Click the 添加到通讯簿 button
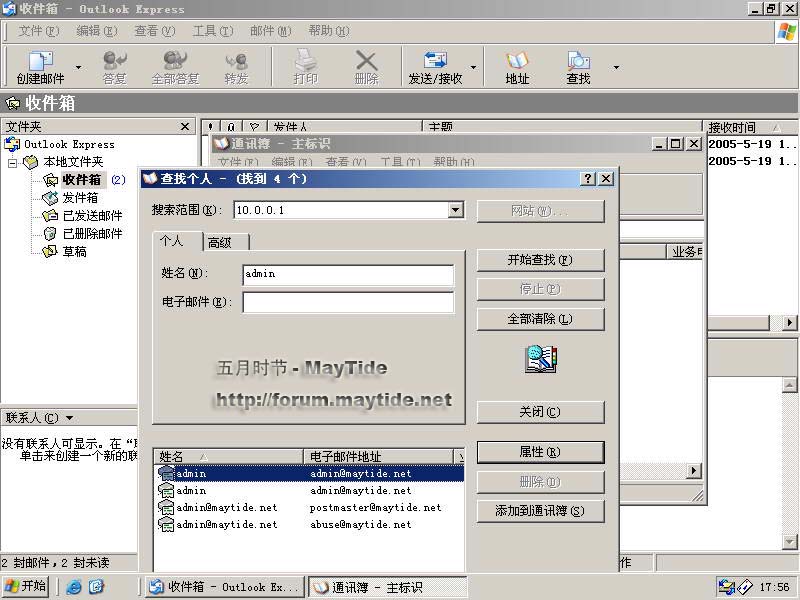Image resolution: width=800 pixels, height=600 pixels. pyautogui.click(x=540, y=511)
